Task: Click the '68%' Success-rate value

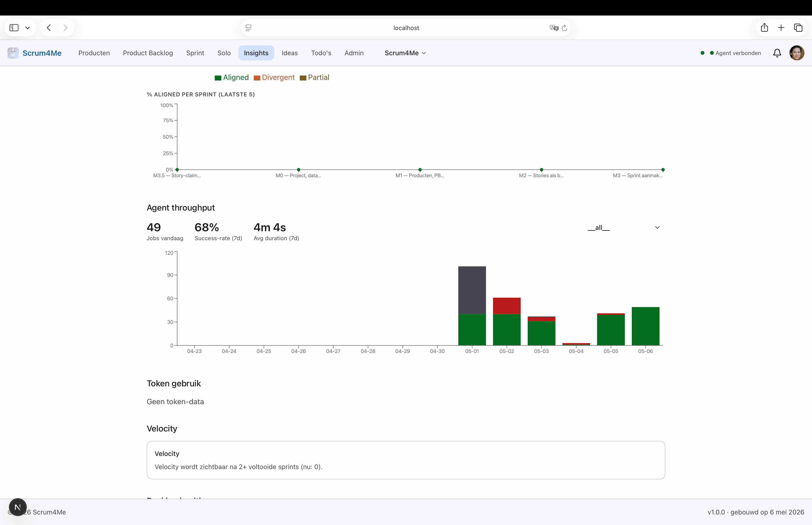Action: pos(207,227)
